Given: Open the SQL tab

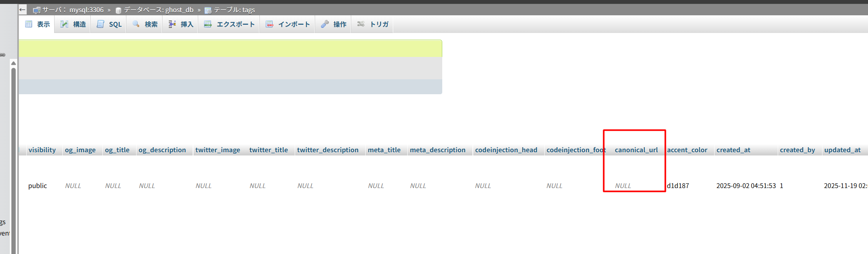Looking at the screenshot, I should tap(109, 24).
